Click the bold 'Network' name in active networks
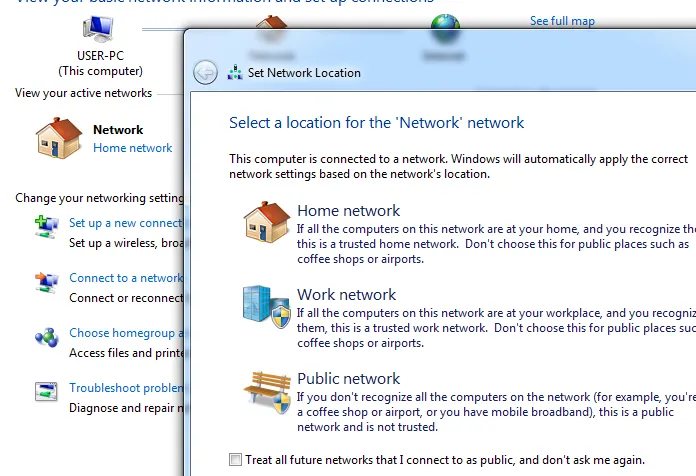 (118, 130)
